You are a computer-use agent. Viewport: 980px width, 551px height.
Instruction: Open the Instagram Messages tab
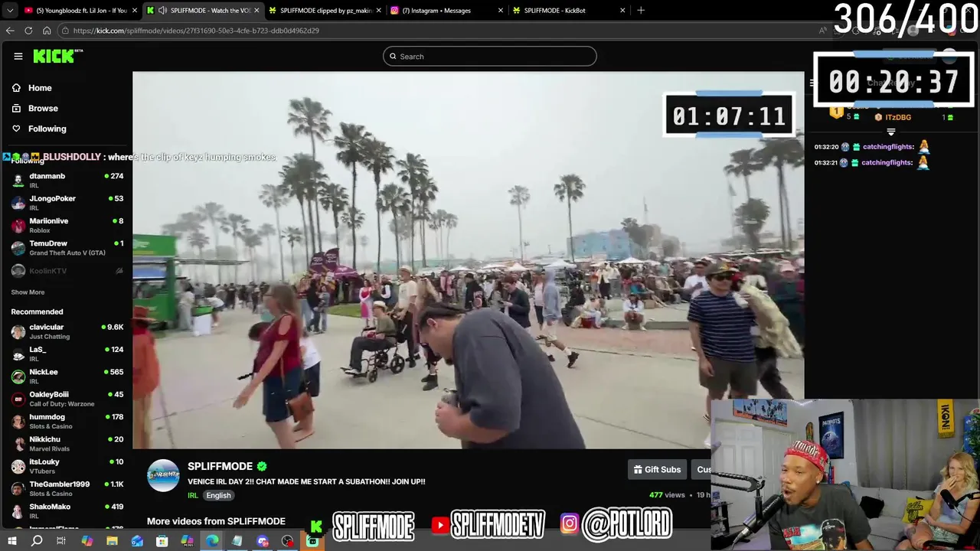point(446,11)
